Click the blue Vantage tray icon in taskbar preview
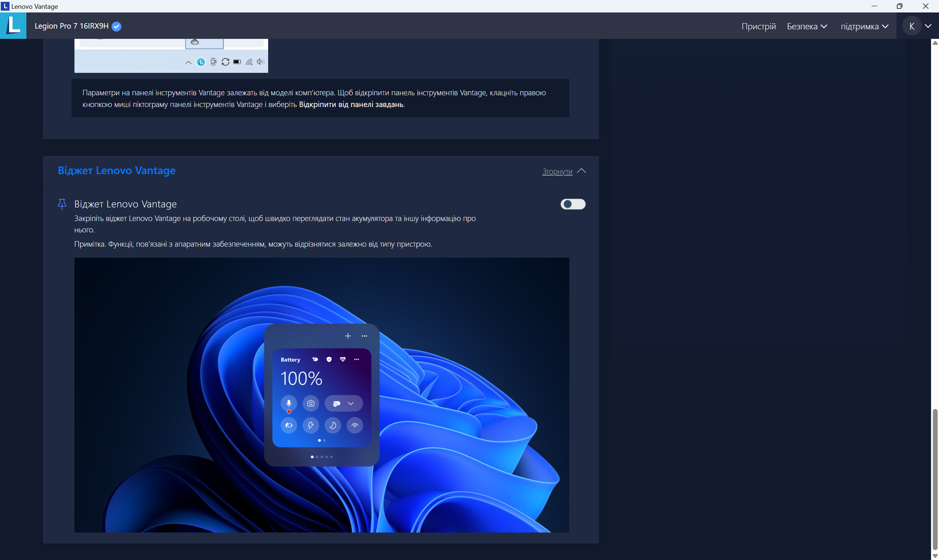This screenshot has width=939, height=560. (201, 62)
